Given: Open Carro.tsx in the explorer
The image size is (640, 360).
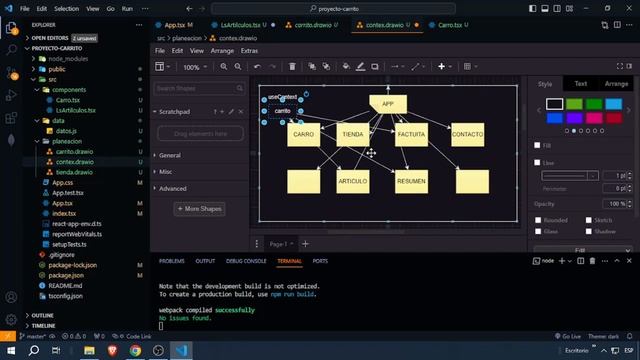Looking at the screenshot, I should pos(68,100).
